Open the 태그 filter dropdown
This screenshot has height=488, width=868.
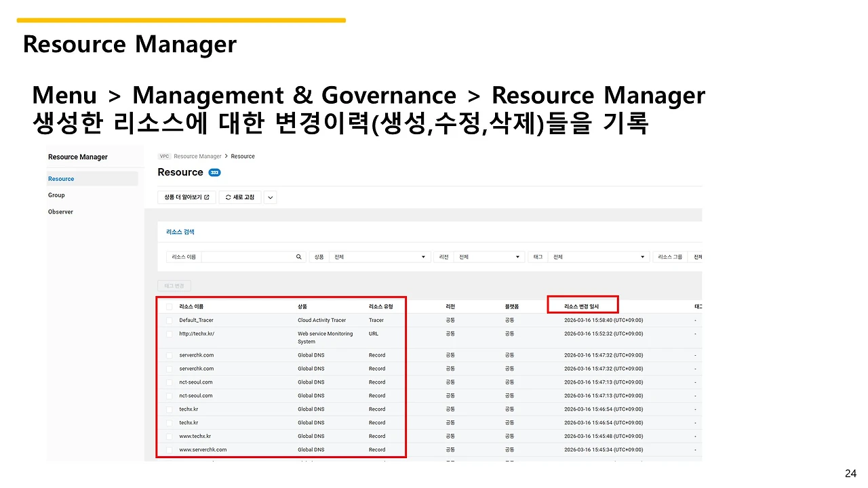click(x=599, y=257)
